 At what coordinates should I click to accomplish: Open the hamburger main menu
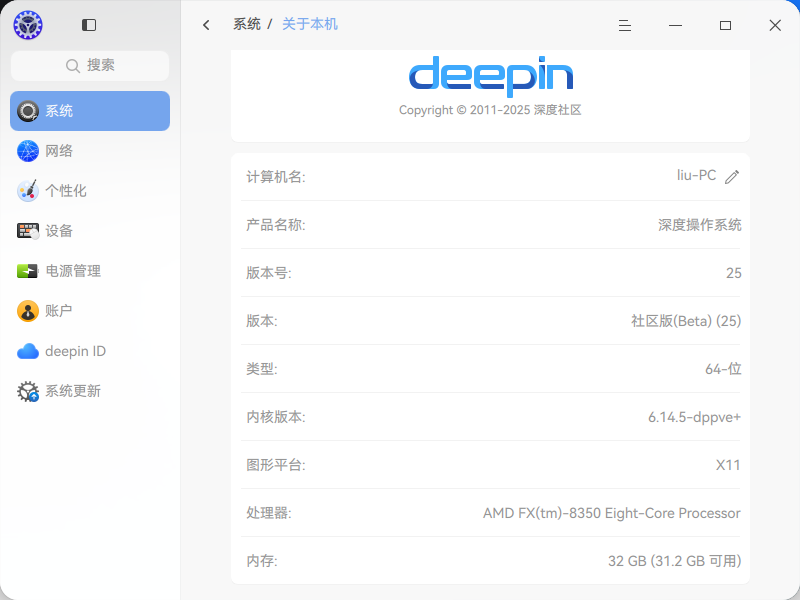point(625,26)
